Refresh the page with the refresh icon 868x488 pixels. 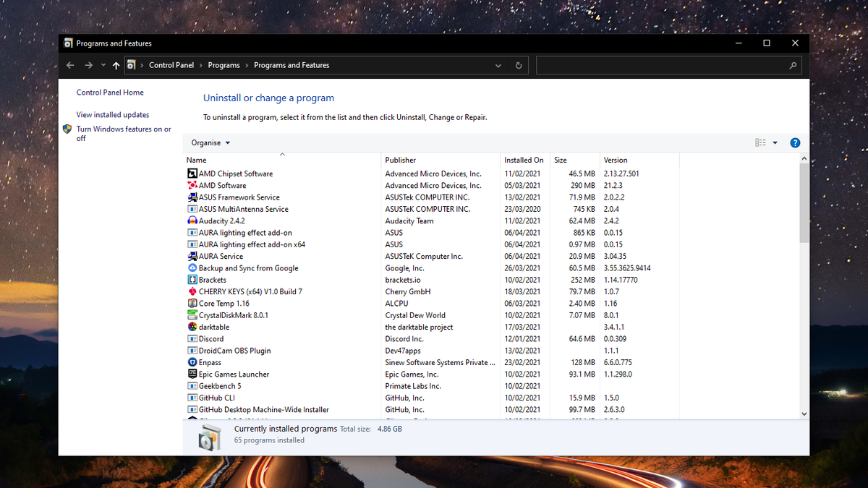pyautogui.click(x=518, y=65)
